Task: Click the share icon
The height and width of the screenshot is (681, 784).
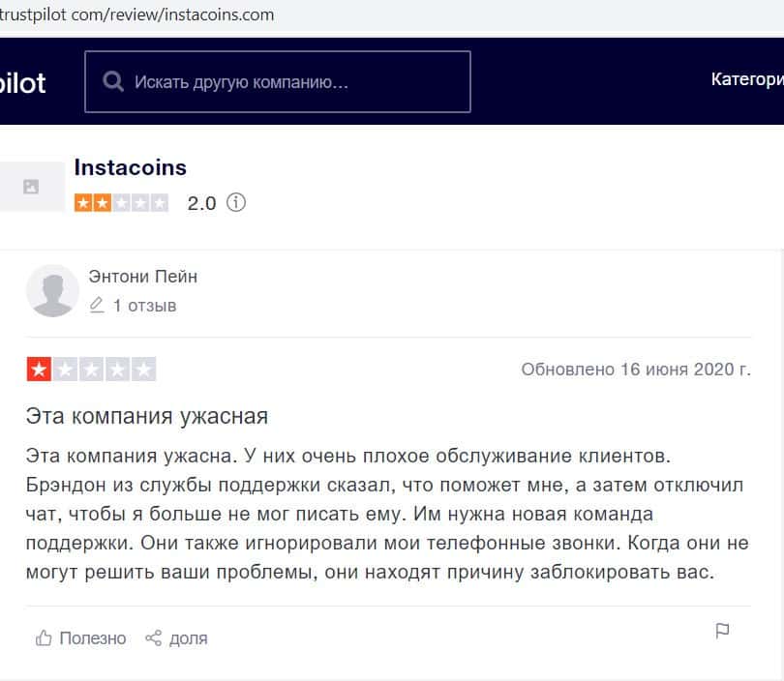Action: pyautogui.click(x=154, y=638)
